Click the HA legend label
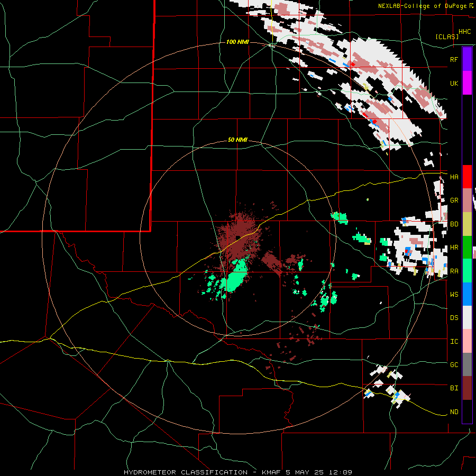The height and width of the screenshot is (476, 476). 454,177
